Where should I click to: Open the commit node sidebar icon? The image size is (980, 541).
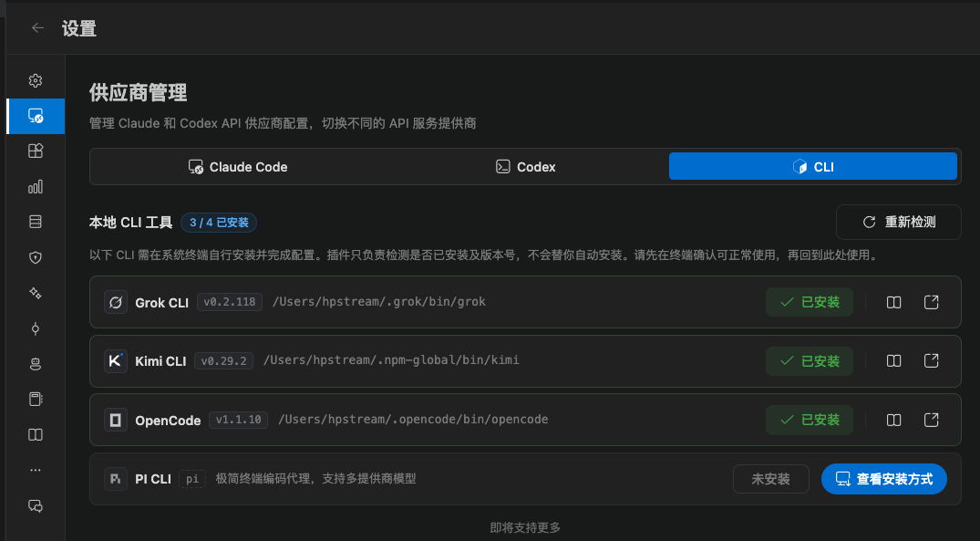pyautogui.click(x=36, y=328)
